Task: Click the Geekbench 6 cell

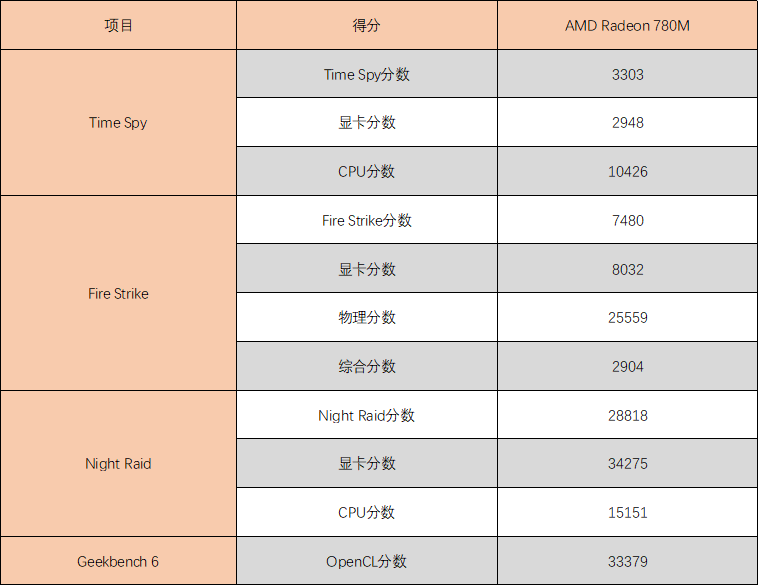Action: 119,561
